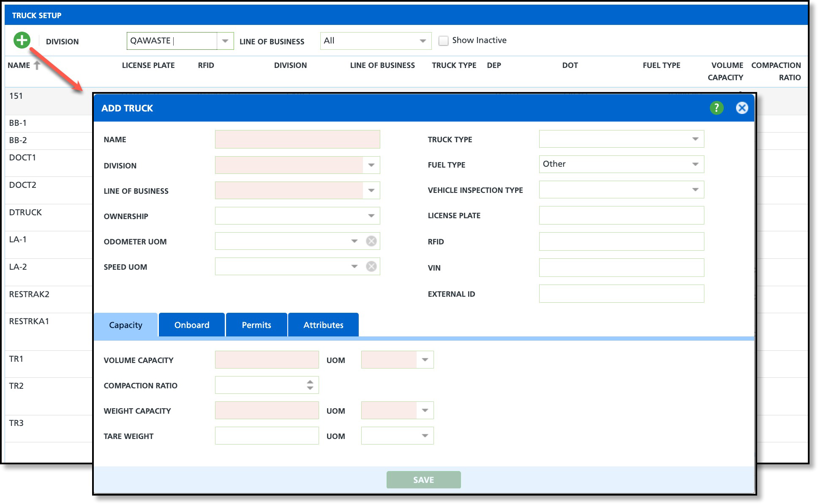Expand the Truck Type dropdown
This screenshot has height=504, width=818.
pos(695,139)
